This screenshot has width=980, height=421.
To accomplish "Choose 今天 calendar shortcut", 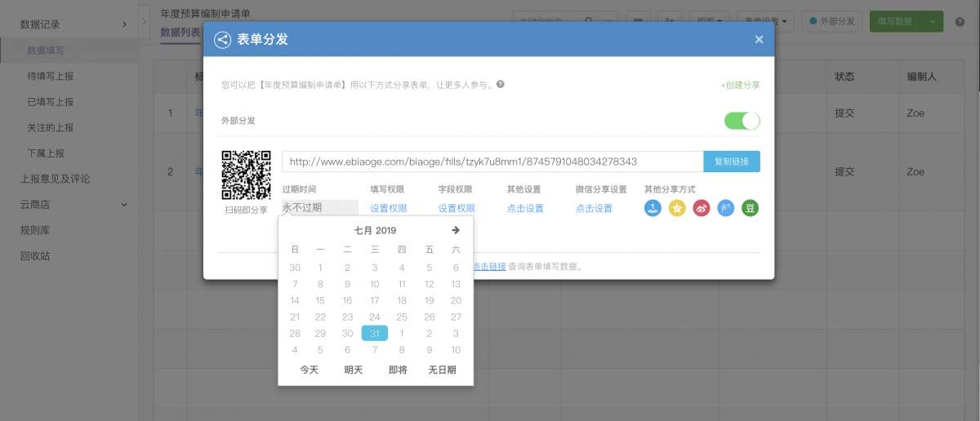I will tap(309, 370).
